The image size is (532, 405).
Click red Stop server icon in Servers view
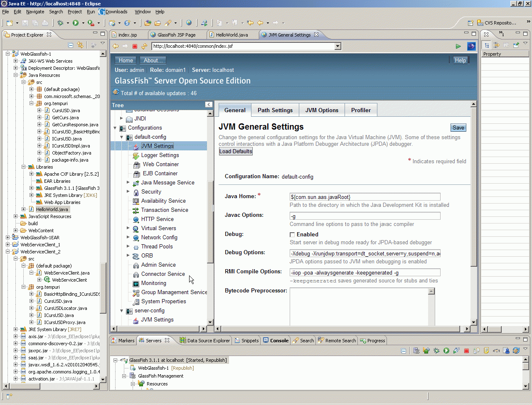click(x=466, y=351)
